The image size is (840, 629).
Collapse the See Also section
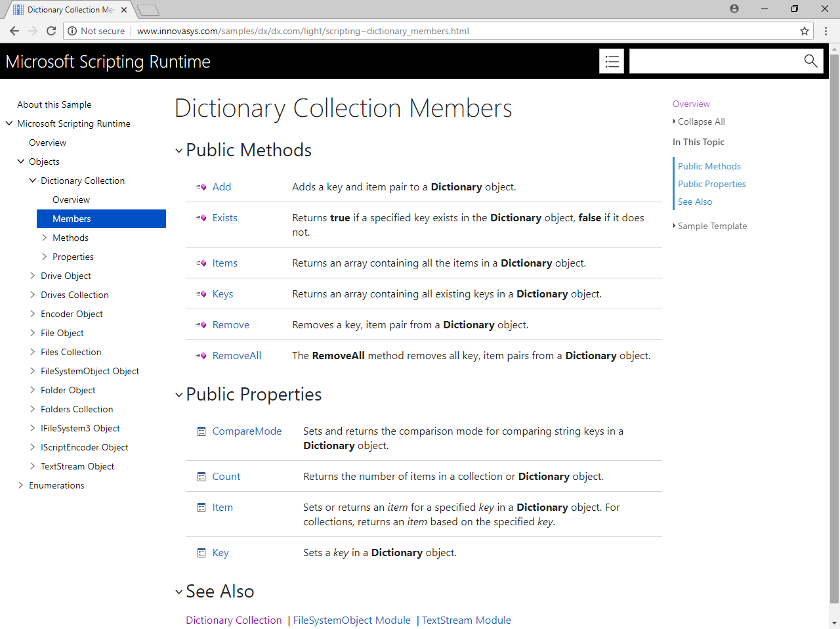coord(178,592)
